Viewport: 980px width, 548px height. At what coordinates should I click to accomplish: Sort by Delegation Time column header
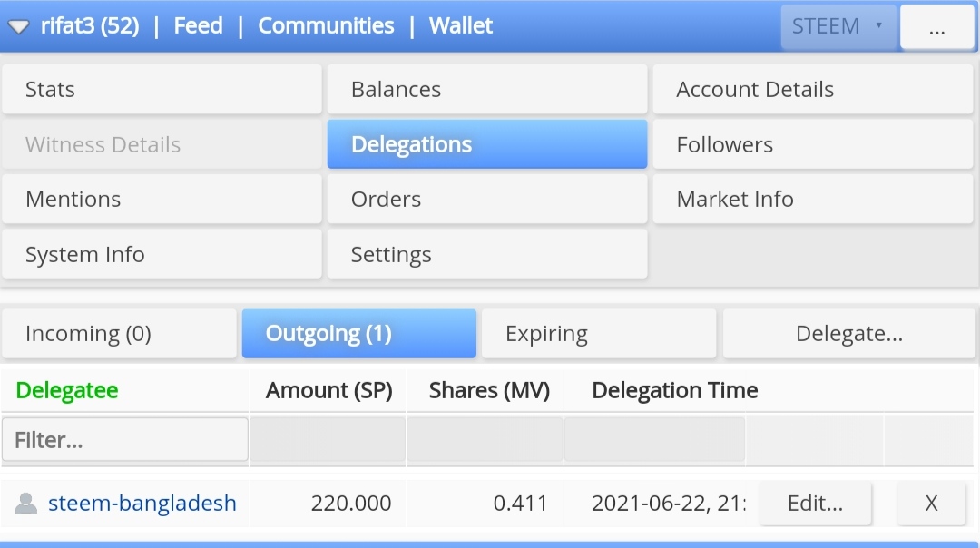675,390
